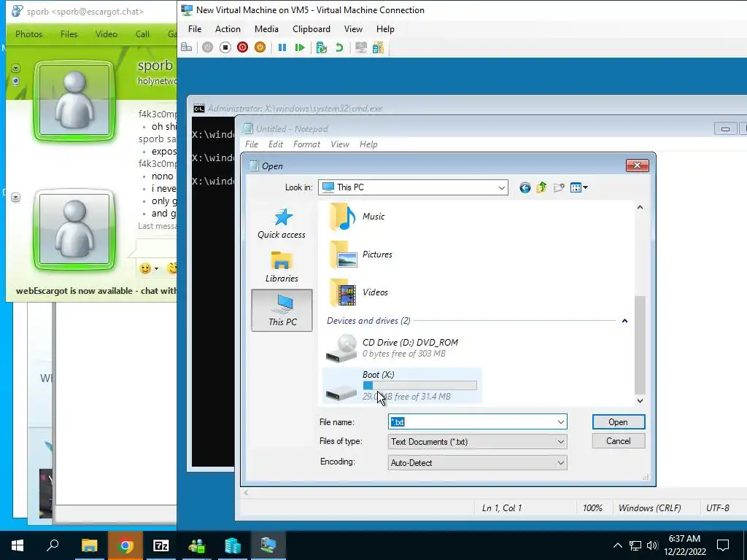Image resolution: width=747 pixels, height=560 pixels.
Task: Close the Open dialog
Action: (638, 166)
